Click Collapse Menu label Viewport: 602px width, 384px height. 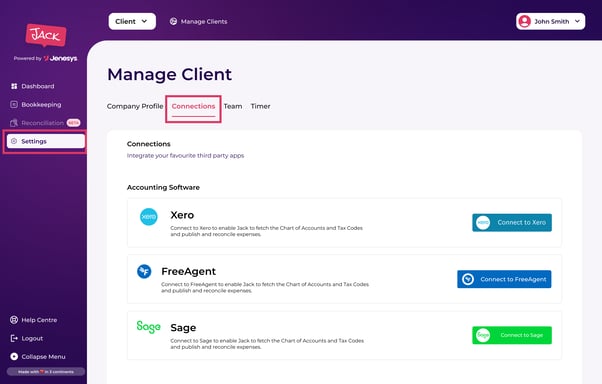[43, 357]
